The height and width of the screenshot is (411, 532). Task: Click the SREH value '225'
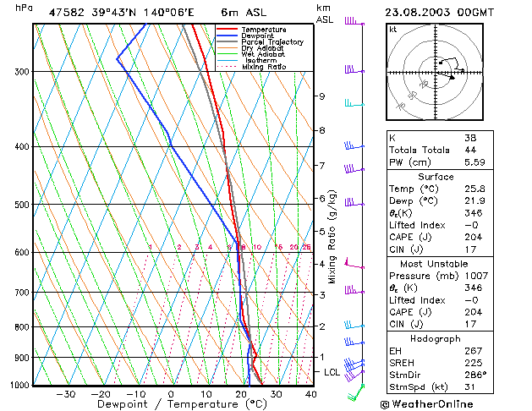[x=474, y=363]
